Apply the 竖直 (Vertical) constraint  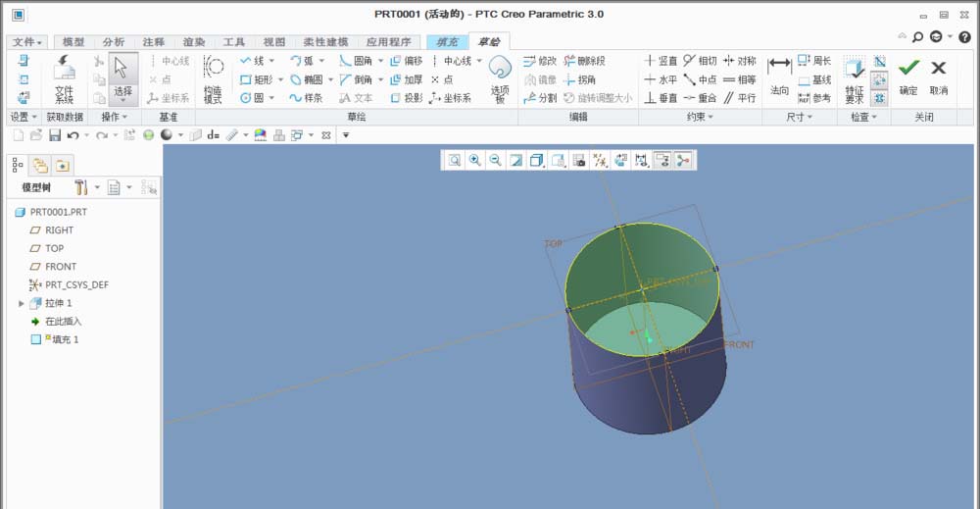coord(661,61)
